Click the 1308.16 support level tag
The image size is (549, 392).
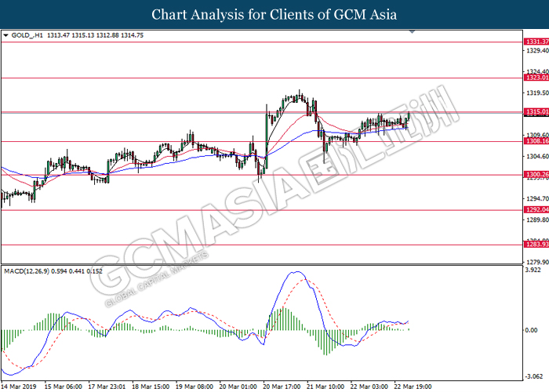pyautogui.click(x=536, y=141)
